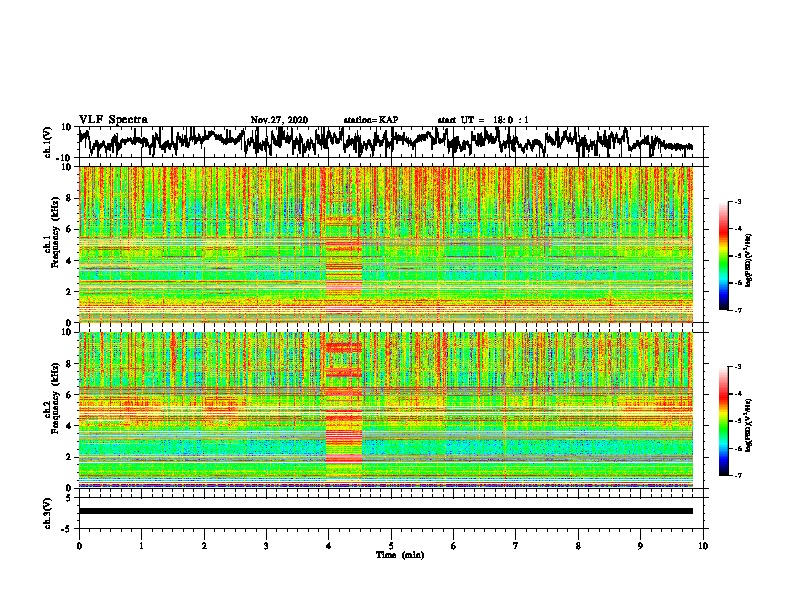Click the "2" tick on Time axis
Viewport: 792px width, 612px height.
(204, 546)
